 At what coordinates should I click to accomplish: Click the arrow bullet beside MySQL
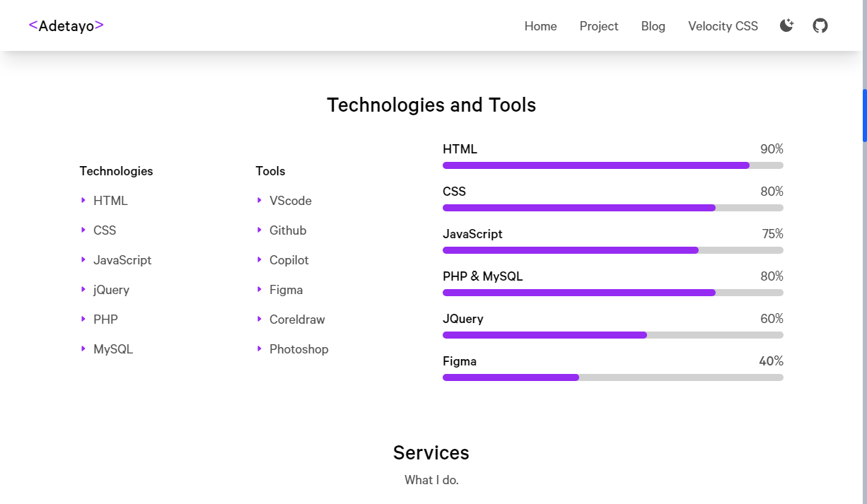83,349
